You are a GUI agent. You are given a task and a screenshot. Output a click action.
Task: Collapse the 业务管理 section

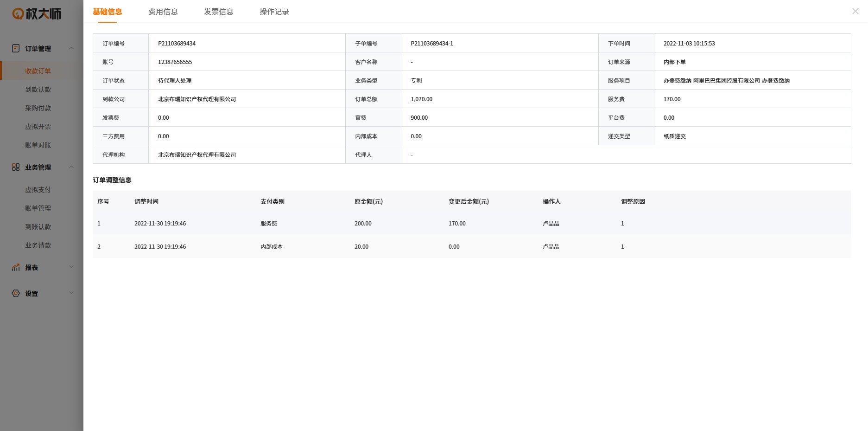71,167
